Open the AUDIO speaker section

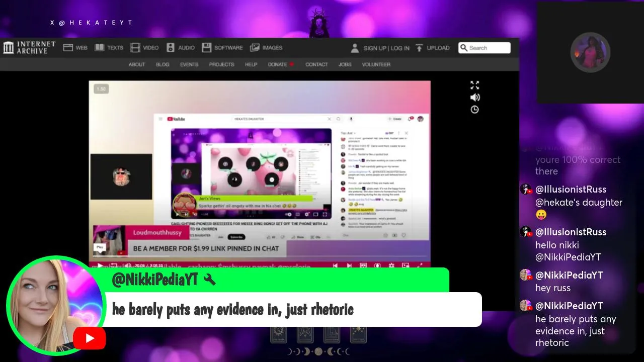coord(180,48)
